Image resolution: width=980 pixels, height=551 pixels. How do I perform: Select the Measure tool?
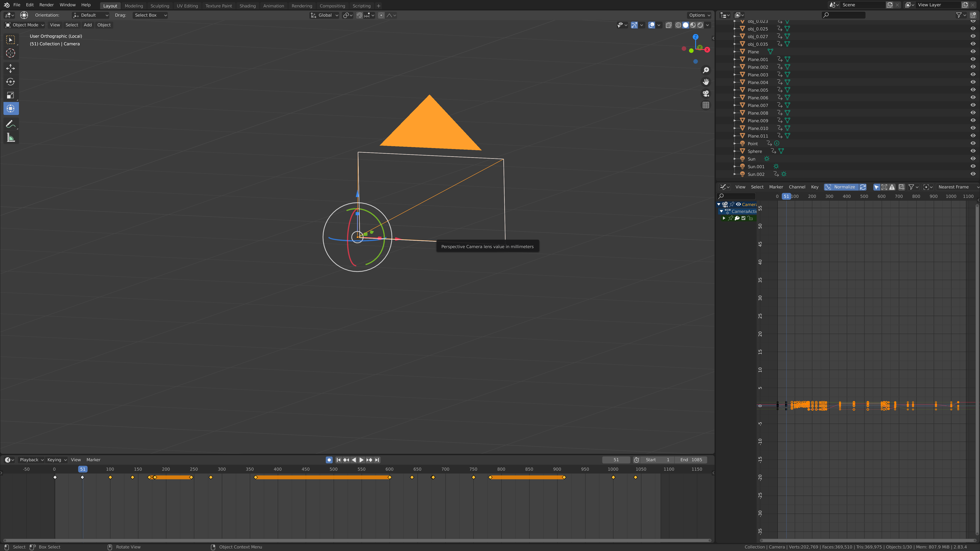pos(10,138)
